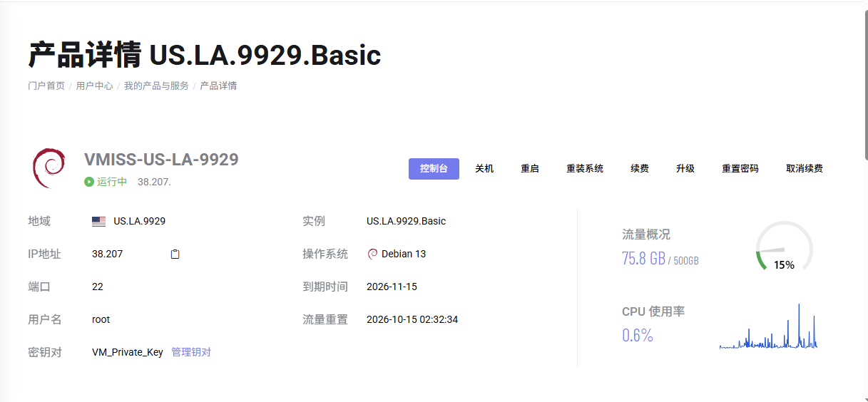Image resolution: width=868 pixels, height=402 pixels.
Task: Click the Debian swirl logo beside VMISS-US-LA-9929
Action: 48,168
